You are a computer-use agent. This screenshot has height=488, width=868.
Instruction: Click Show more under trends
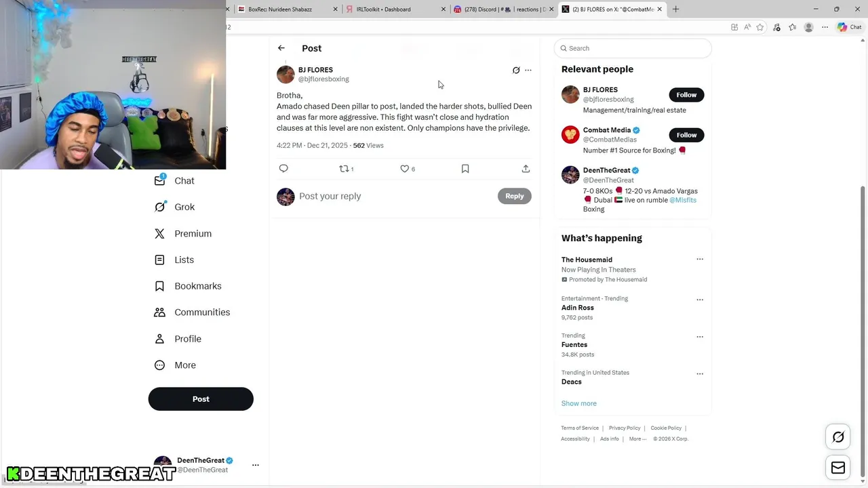pos(579,403)
